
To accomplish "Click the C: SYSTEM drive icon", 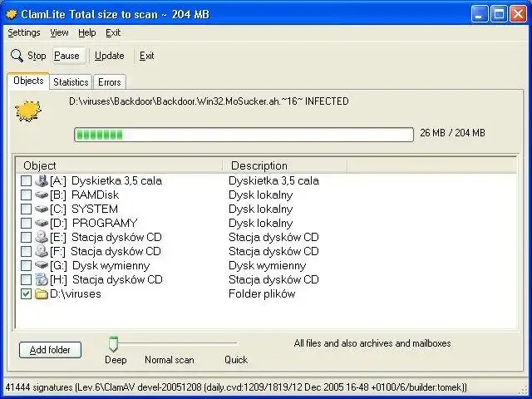I will tap(42, 209).
